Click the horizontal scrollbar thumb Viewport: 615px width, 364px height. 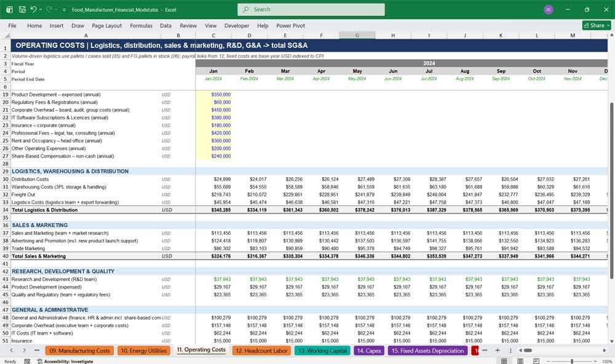tap(528, 350)
